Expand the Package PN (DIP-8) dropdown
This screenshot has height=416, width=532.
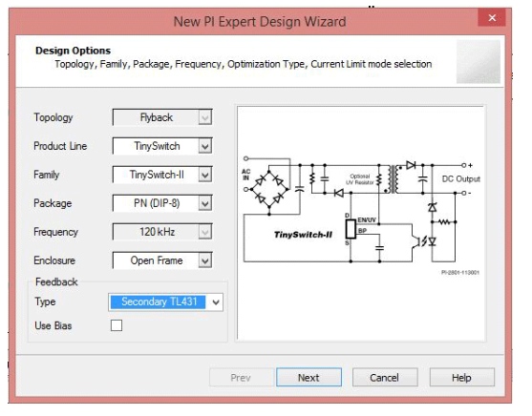[162, 203]
